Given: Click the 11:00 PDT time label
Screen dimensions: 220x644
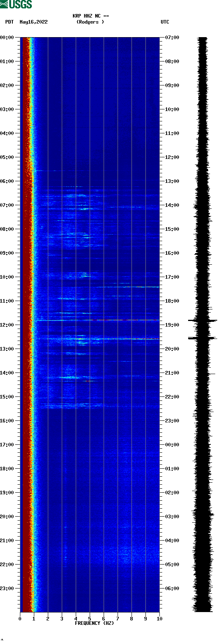Looking at the screenshot, I should pos(7,301).
